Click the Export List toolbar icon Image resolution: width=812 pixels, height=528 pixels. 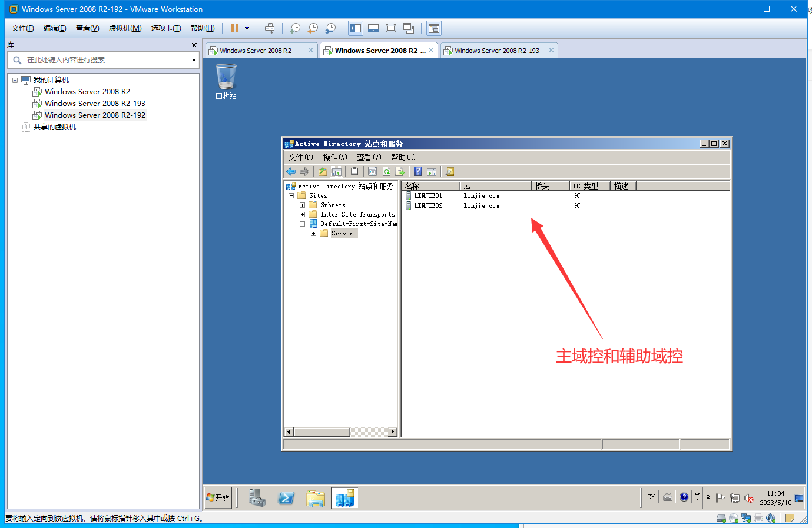click(x=400, y=171)
